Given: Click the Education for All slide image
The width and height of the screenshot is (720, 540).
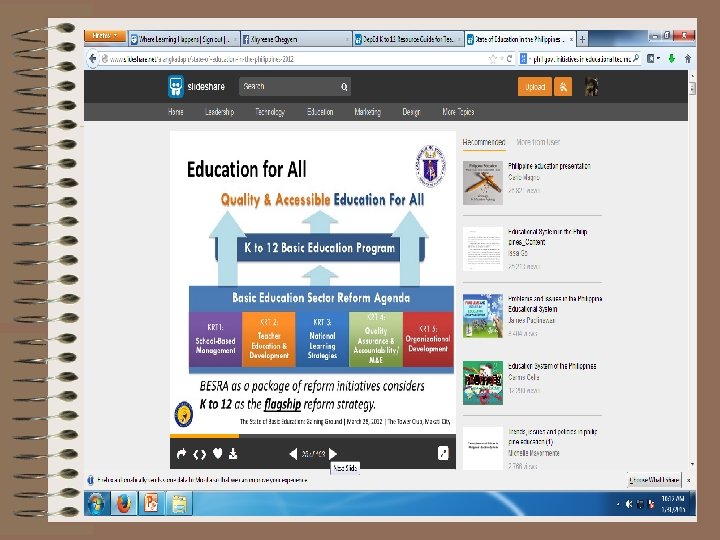Looking at the screenshot, I should point(313,282).
